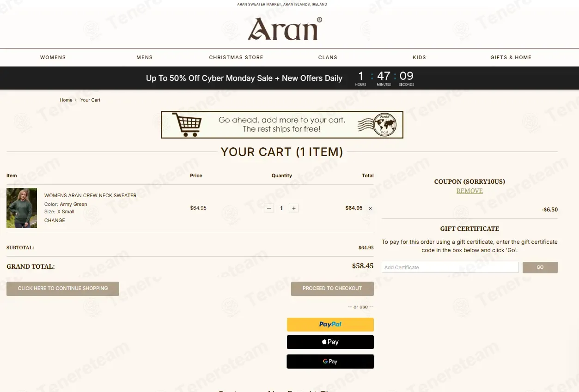Click the YOUR CART (1 ITEM) heading
This screenshot has height=392, width=579.
click(x=282, y=152)
